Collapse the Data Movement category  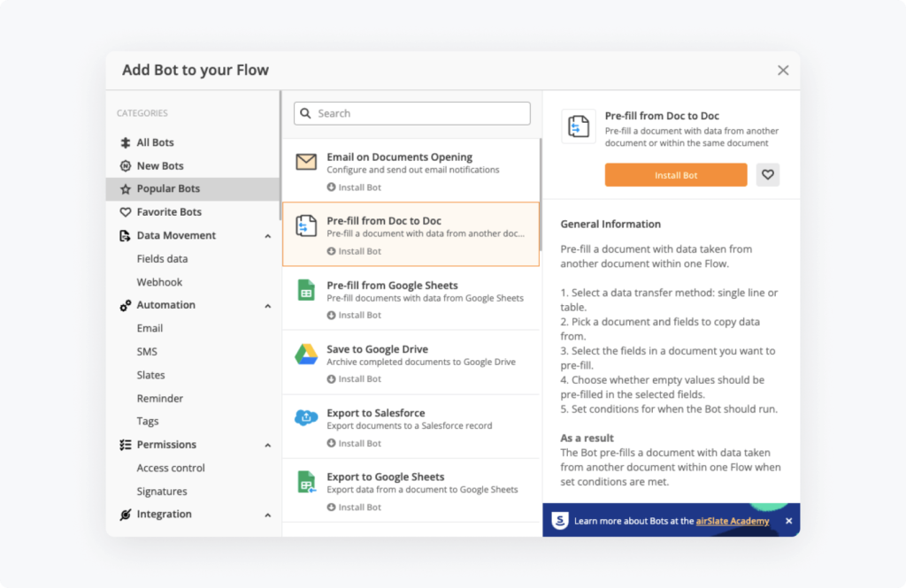[268, 236]
